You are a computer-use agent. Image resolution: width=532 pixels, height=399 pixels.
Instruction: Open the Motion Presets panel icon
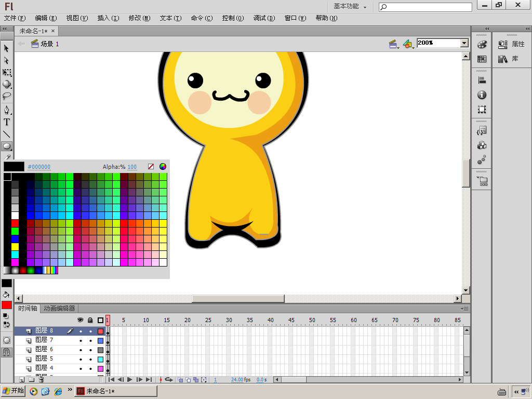coord(482,160)
